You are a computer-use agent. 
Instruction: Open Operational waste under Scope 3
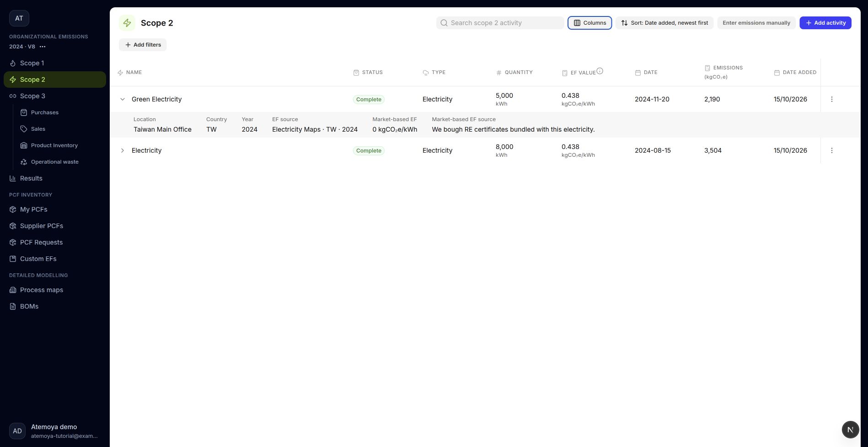pyautogui.click(x=61, y=162)
